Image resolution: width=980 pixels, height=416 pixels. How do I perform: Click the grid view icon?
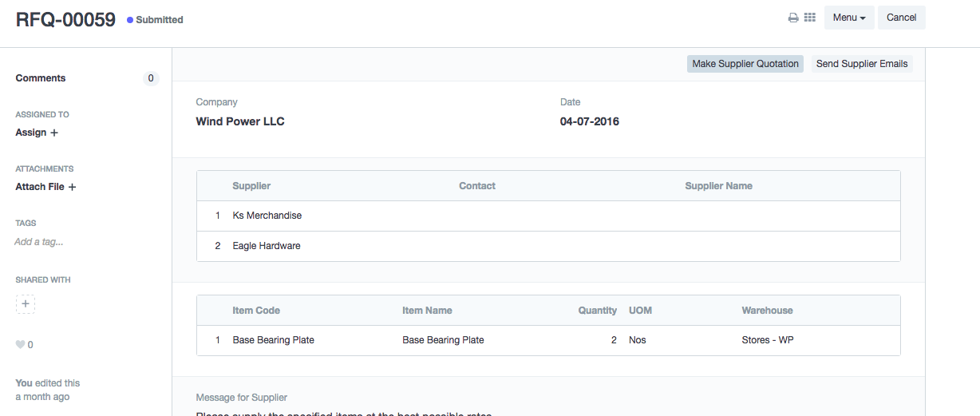pos(809,18)
